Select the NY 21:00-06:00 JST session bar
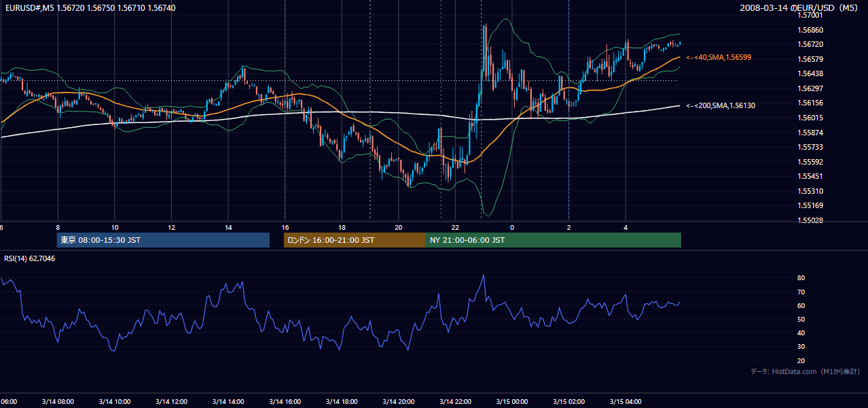This screenshot has width=868, height=408. point(554,240)
